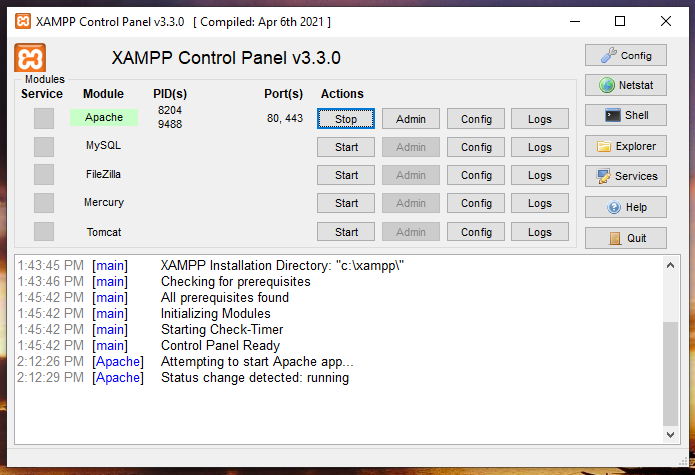Viewport: 695px width, 475px height.
Task: Stop the Apache module
Action: point(346,119)
